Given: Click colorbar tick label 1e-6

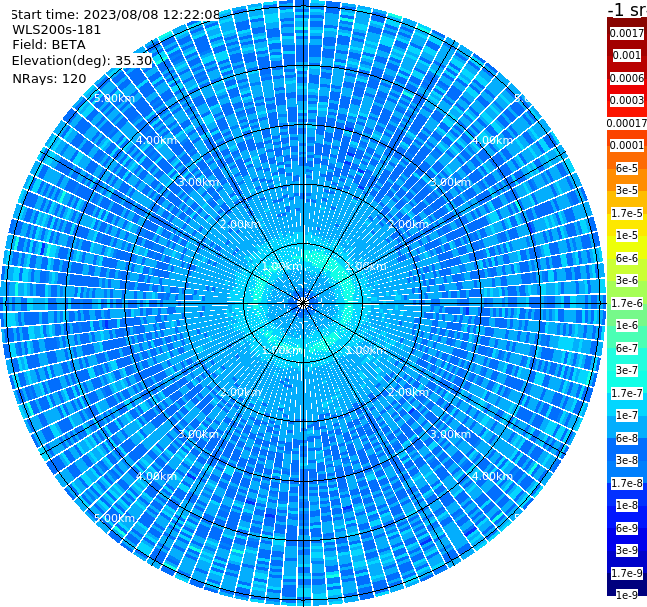Looking at the screenshot, I should pyautogui.click(x=627, y=325).
